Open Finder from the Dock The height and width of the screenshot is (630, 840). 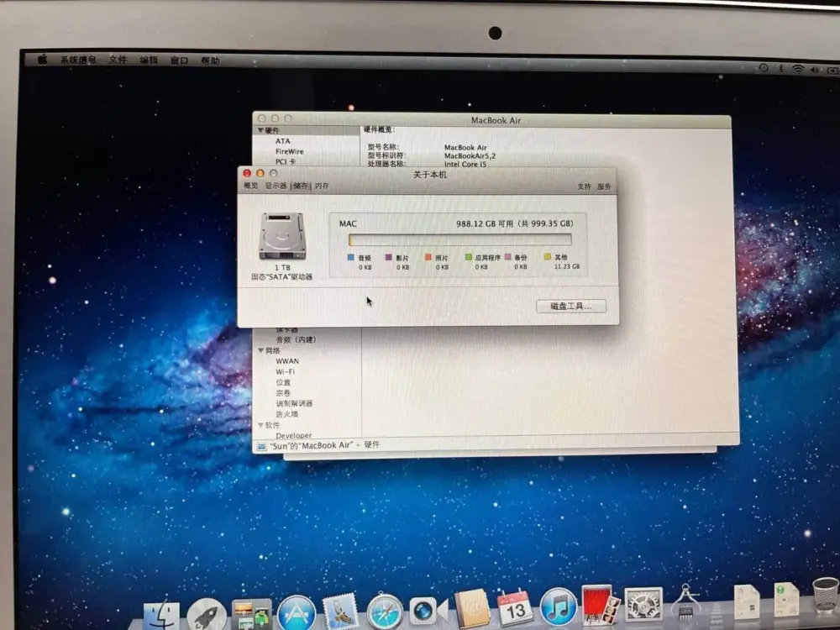pyautogui.click(x=161, y=615)
